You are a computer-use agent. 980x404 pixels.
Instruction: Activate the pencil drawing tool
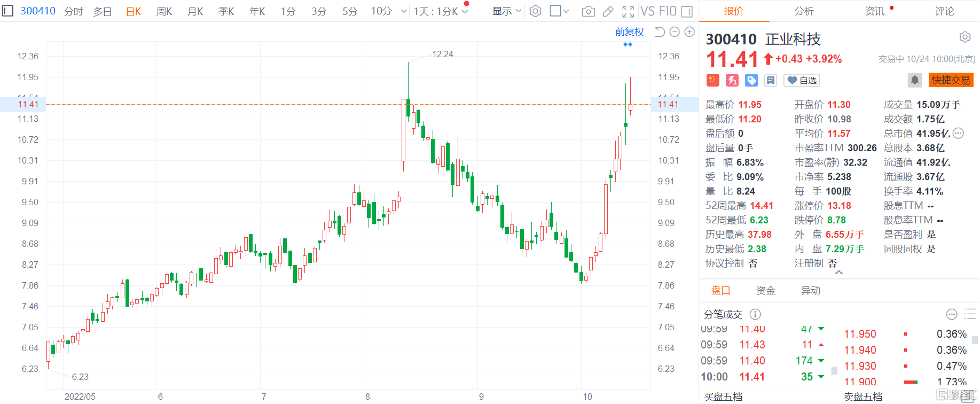pos(608,11)
